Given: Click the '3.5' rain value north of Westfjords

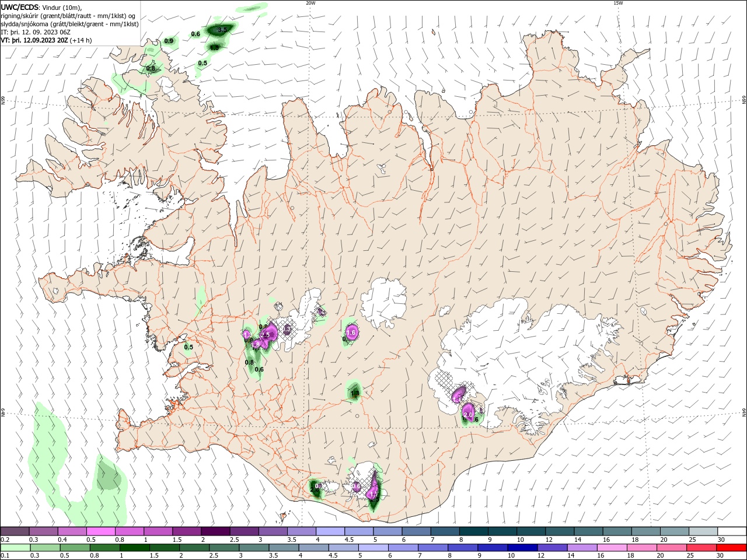Looking at the screenshot, I should coord(222,29).
